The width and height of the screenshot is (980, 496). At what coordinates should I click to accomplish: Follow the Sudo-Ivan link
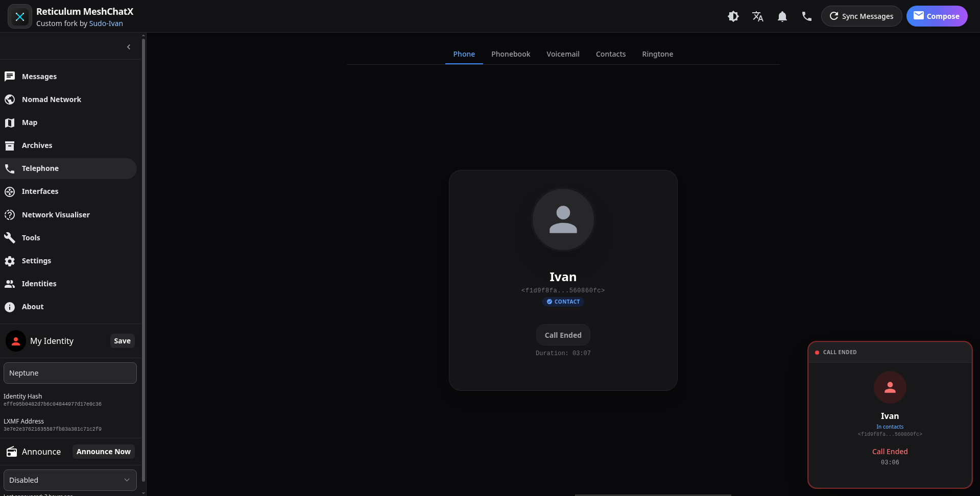[106, 23]
